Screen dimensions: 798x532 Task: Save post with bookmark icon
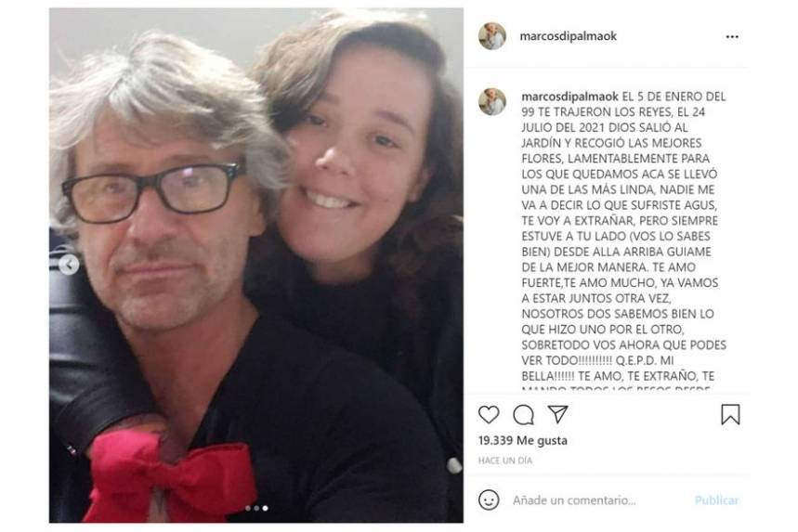[730, 414]
